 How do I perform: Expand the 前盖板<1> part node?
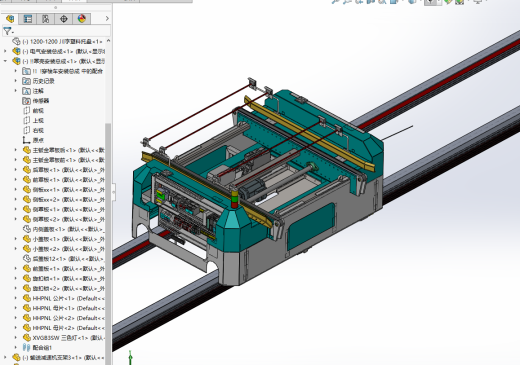pos(15,269)
